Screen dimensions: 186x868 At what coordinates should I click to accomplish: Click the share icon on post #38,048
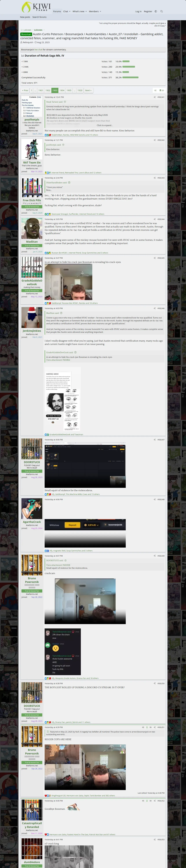pos(155,499)
